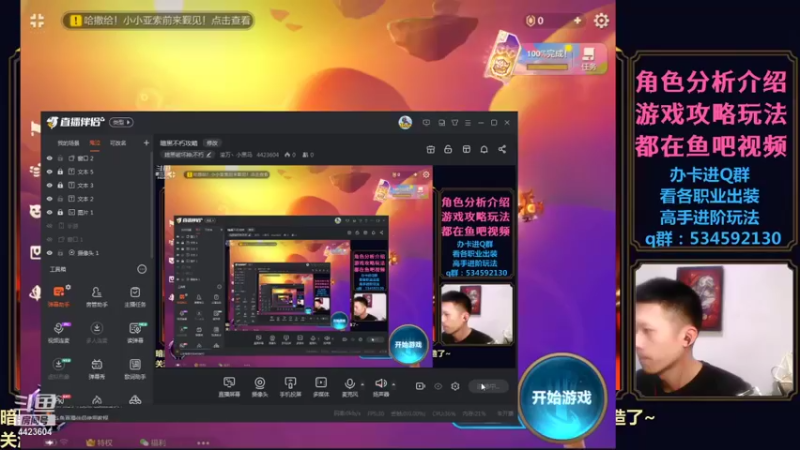Open the hexagon settings icon in bottom bar
The image size is (800, 450).
(455, 386)
